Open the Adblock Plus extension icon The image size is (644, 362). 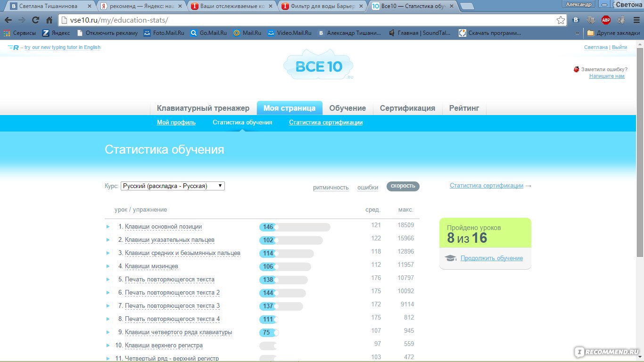(x=606, y=20)
